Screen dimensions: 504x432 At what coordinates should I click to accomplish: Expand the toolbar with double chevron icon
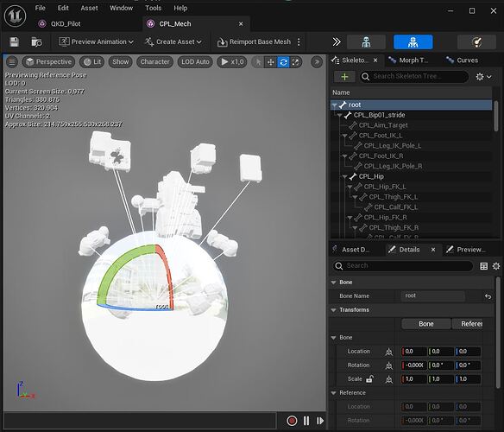337,41
